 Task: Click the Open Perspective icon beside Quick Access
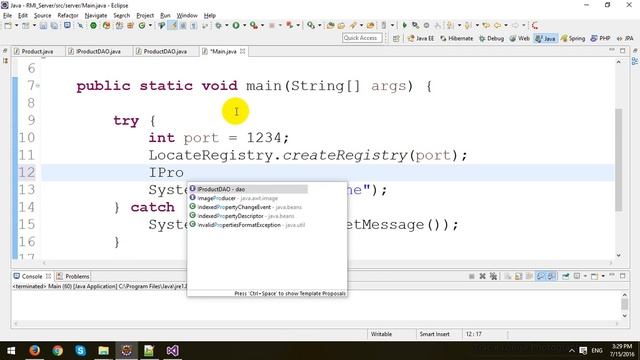pyautogui.click(x=396, y=38)
